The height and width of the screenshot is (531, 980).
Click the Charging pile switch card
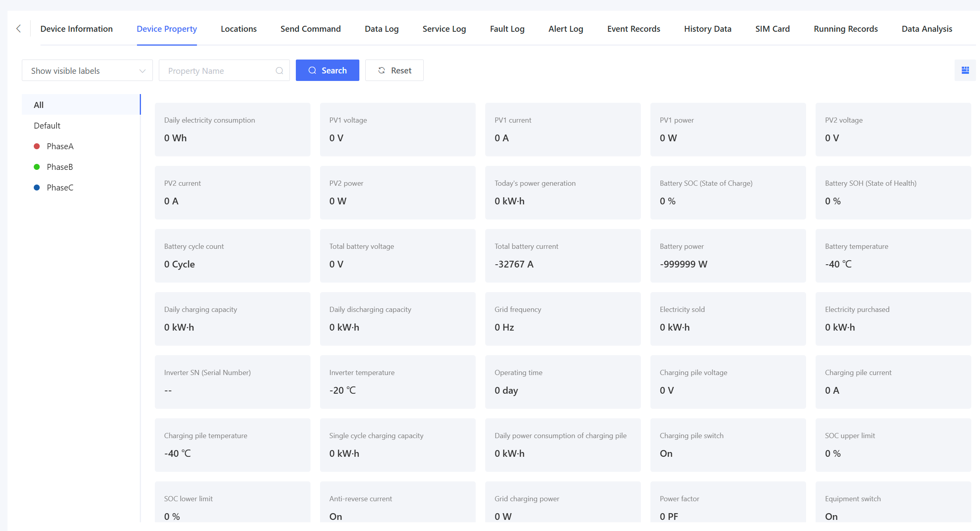click(727, 444)
